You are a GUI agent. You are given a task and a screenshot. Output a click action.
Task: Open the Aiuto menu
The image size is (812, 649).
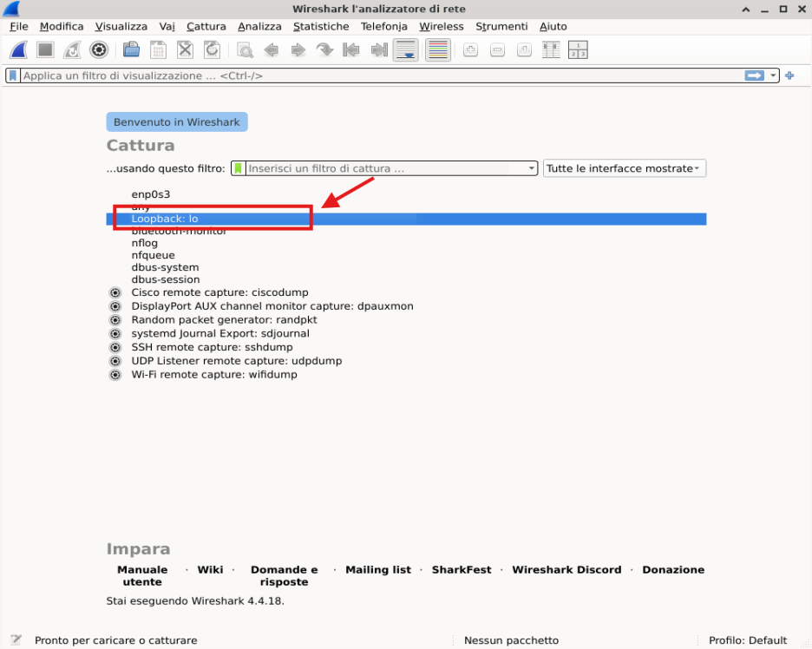pos(553,26)
